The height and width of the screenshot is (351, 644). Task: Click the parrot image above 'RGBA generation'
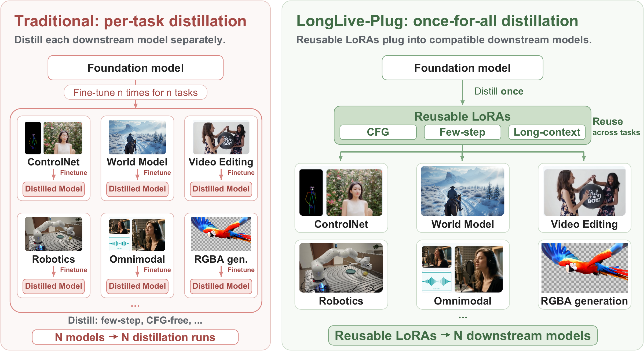[584, 268]
